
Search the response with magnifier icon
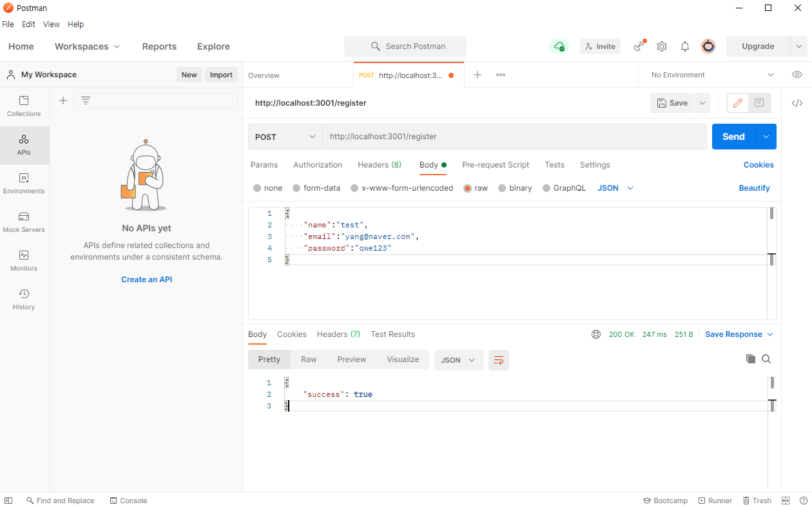click(766, 359)
